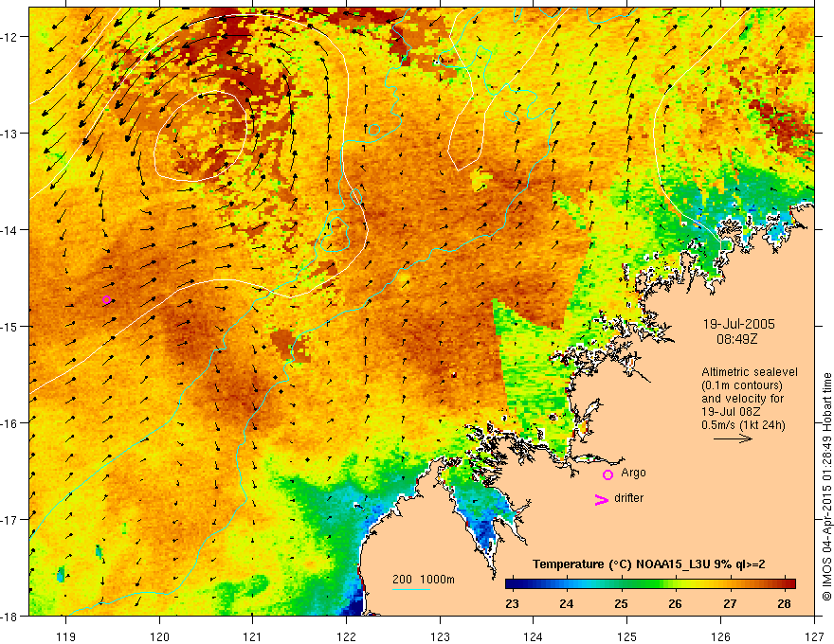
Task: Click the latitude axis label -15
Action: coord(9,326)
